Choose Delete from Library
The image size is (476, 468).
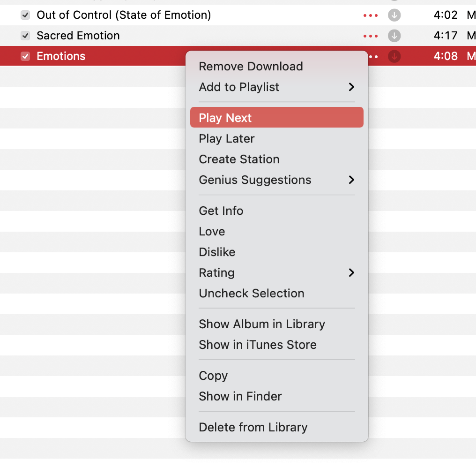(277, 427)
